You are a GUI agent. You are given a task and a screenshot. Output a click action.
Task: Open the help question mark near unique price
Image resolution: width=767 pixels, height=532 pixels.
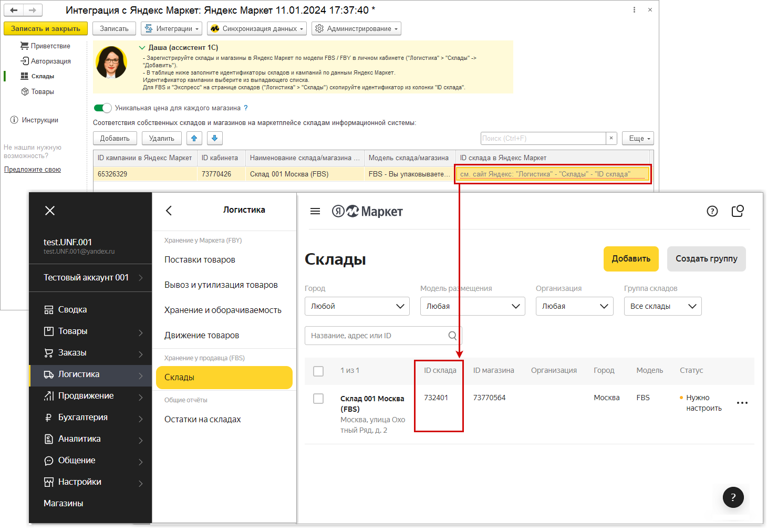(x=245, y=108)
